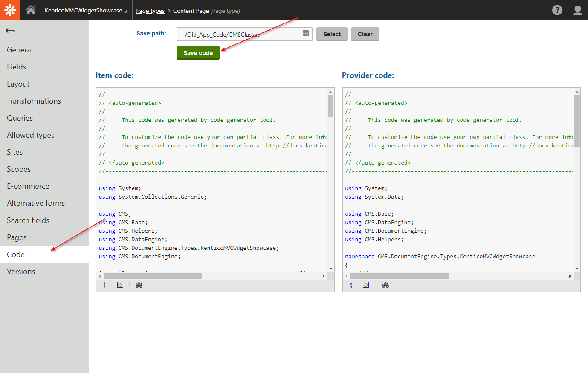The image size is (588, 373).
Task: Click Provider code scroll up arrow
Action: pyautogui.click(x=577, y=92)
